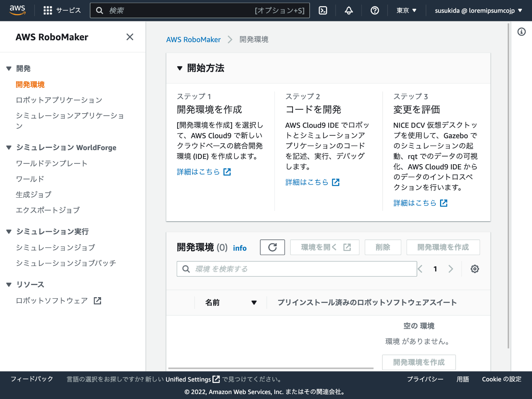The width and height of the screenshot is (532, 399).
Task: Click 開発環境を作成 button in the table header
Action: tap(443, 247)
